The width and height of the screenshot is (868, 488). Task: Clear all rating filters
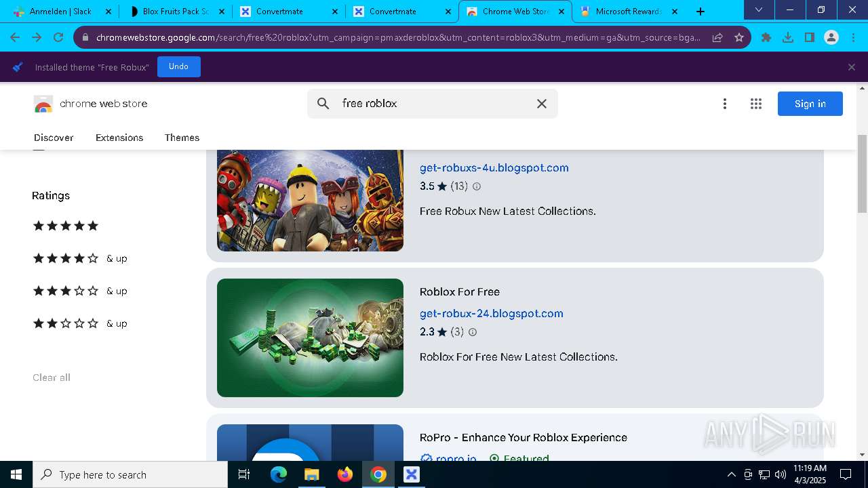point(52,378)
